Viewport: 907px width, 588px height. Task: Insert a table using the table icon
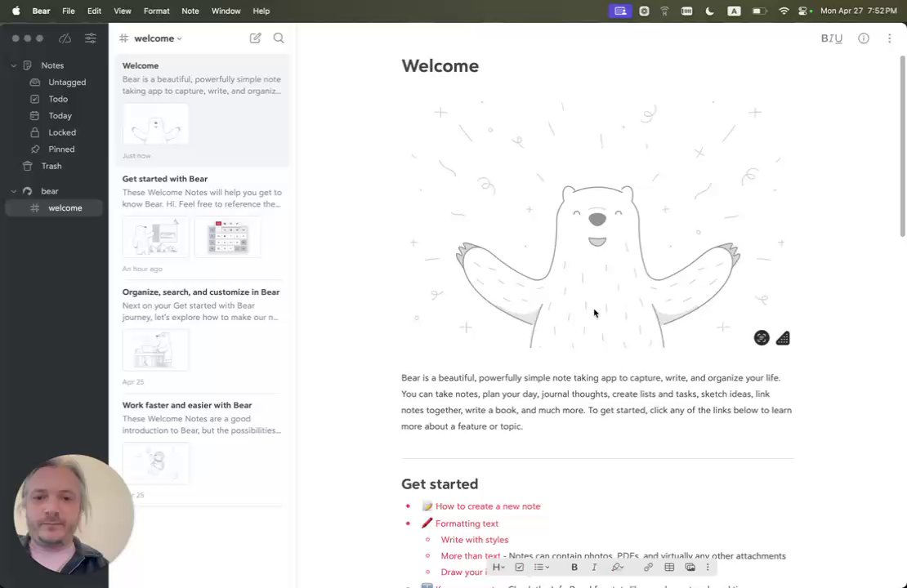tap(669, 568)
